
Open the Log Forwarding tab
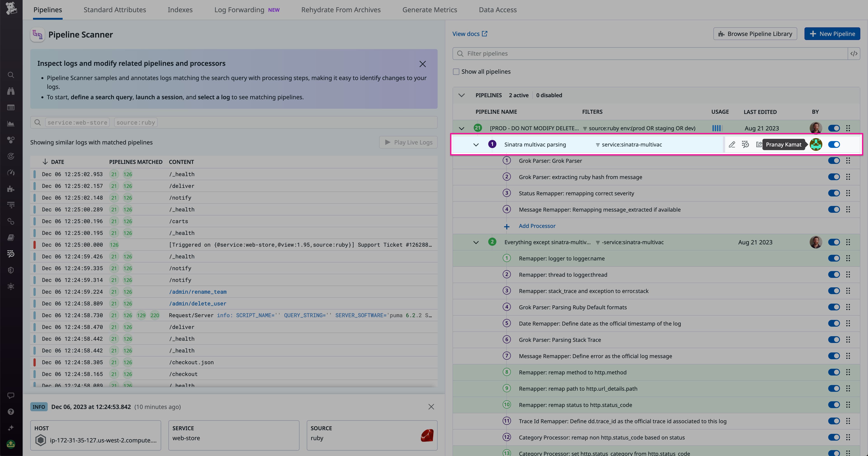coord(239,9)
